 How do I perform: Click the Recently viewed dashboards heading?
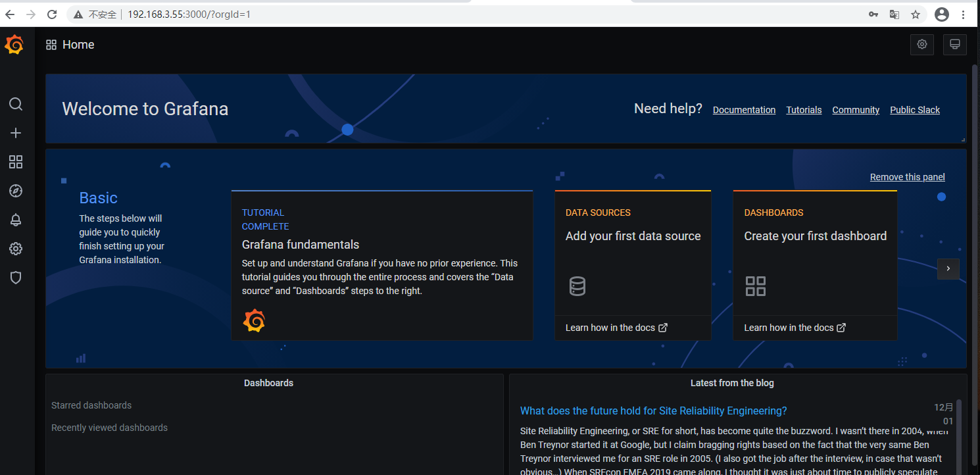click(x=109, y=428)
